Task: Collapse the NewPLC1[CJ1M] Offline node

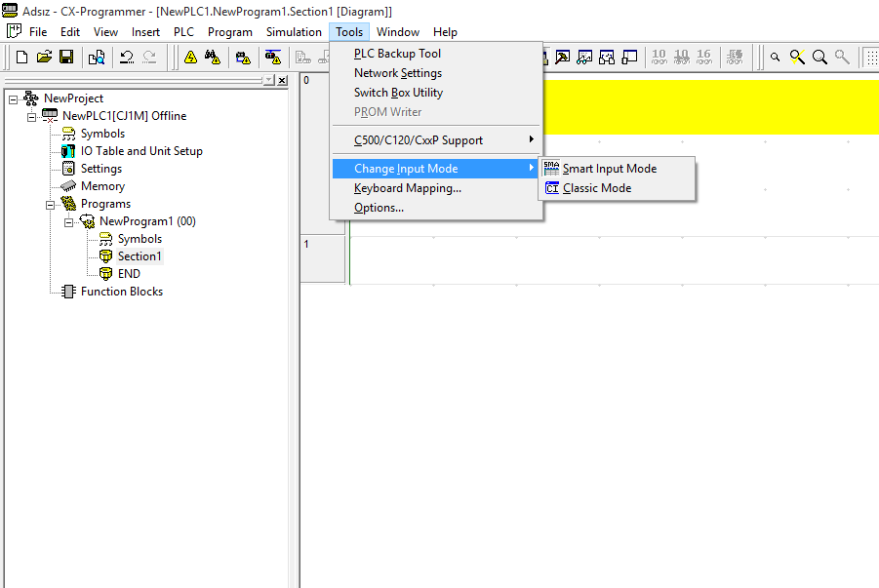Action: pos(31,117)
